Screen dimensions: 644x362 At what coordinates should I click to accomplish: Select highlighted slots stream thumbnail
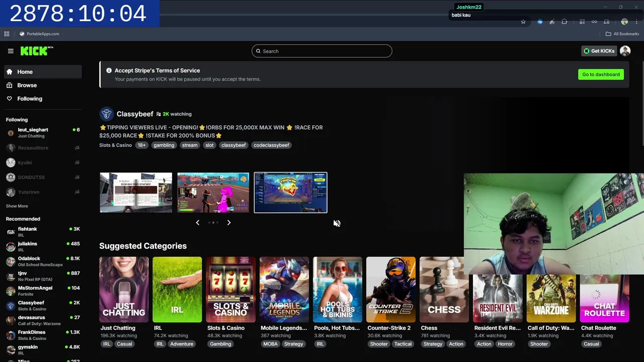click(290, 193)
